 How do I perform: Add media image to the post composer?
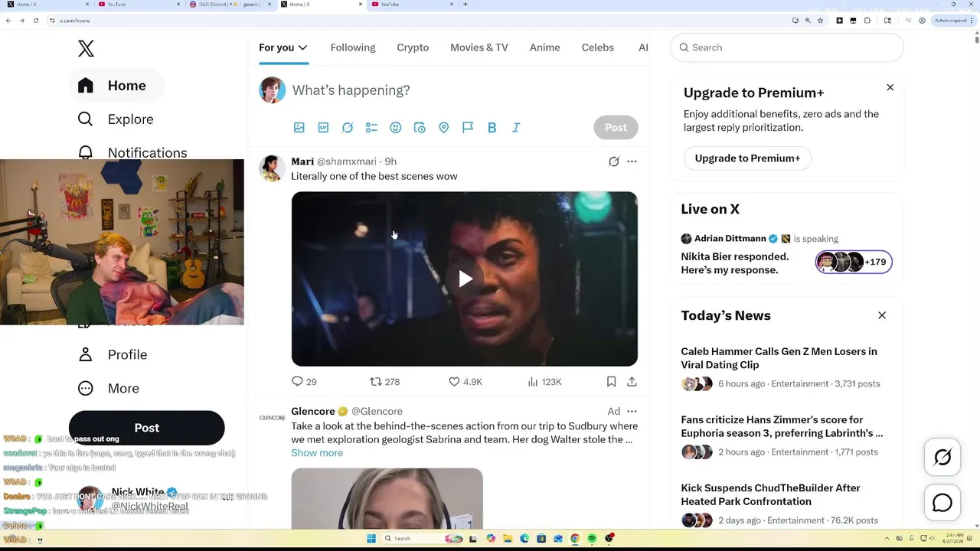(299, 128)
